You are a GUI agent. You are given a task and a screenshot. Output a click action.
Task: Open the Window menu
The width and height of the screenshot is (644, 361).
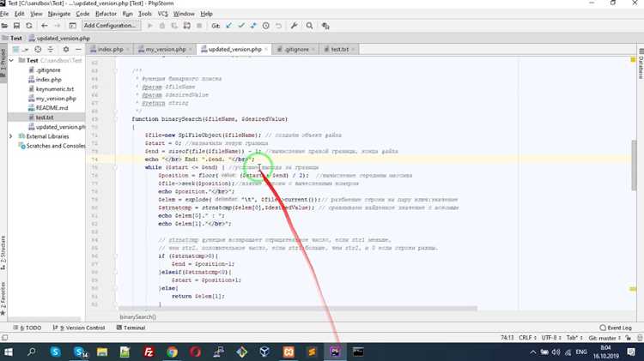[184, 14]
